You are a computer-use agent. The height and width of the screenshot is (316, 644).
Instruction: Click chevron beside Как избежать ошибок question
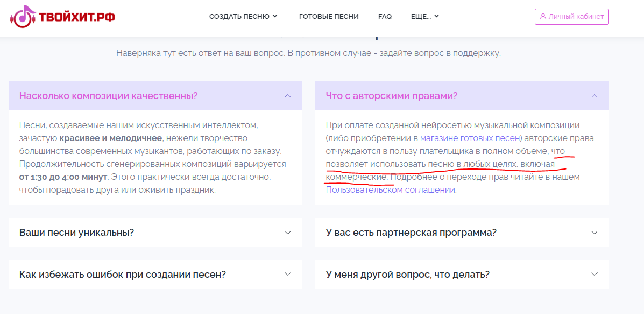288,275
